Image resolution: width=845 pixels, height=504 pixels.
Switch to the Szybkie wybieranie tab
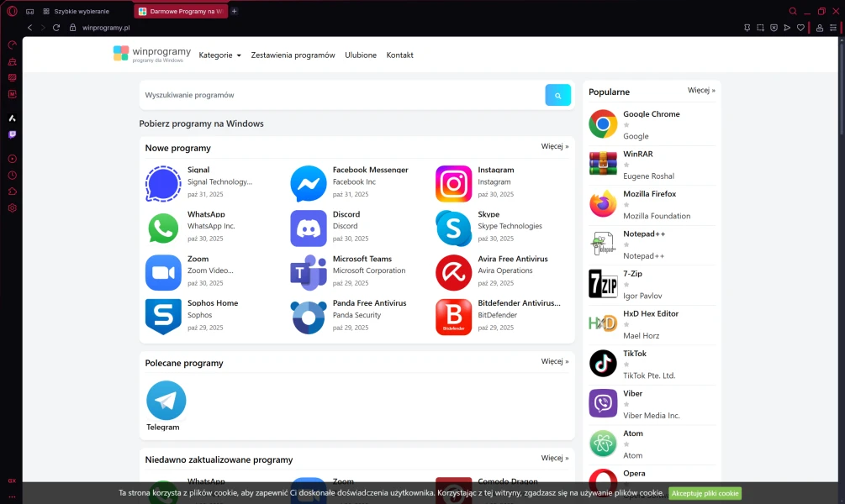[x=82, y=12]
